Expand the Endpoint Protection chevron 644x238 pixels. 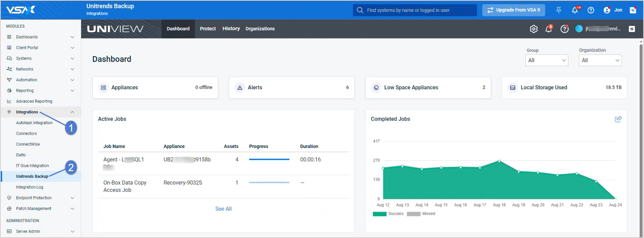coord(72,198)
